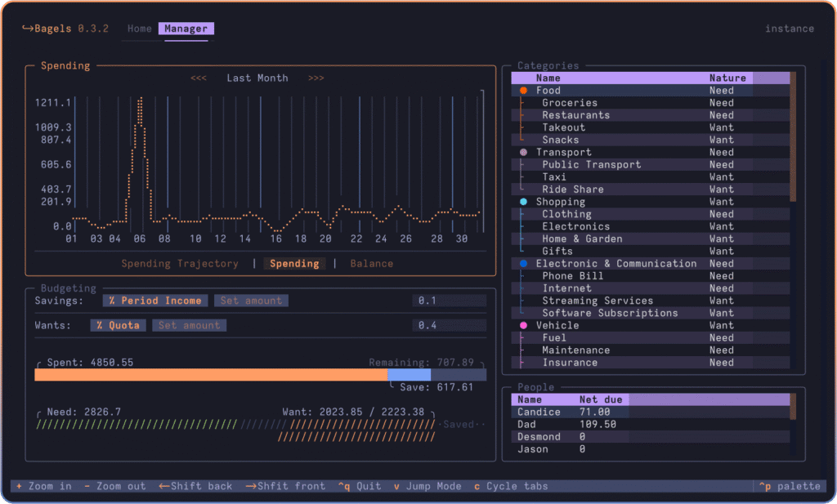Select the Phone Bill subcategory
Screen dimensions: 837x504
(x=650, y=276)
